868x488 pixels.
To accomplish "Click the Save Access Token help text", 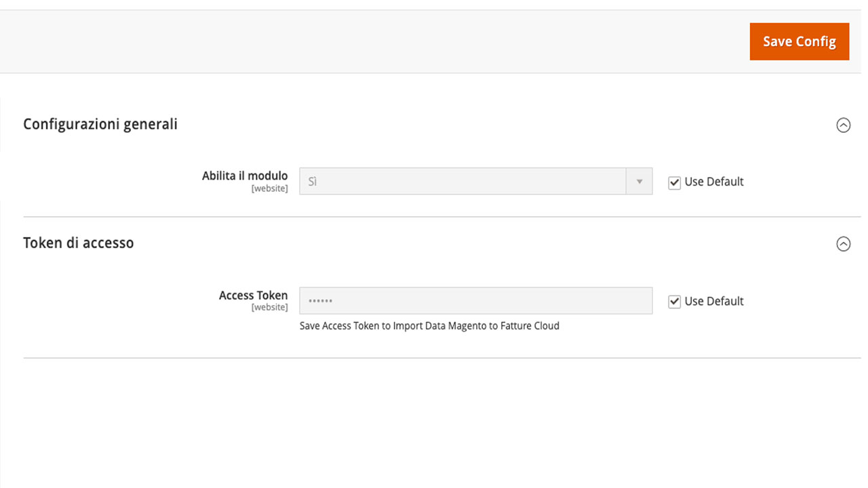I will [429, 326].
